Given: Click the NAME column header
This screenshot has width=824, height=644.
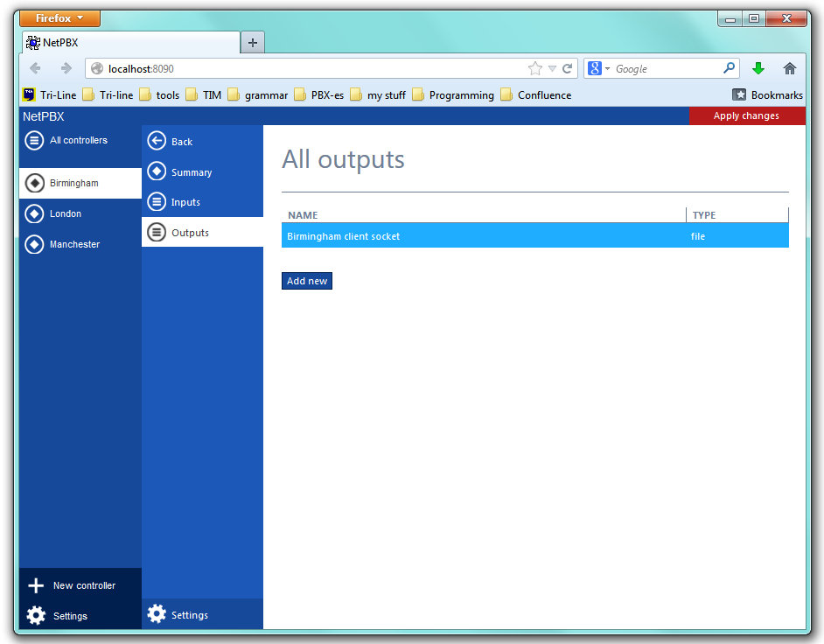Looking at the screenshot, I should pos(303,215).
